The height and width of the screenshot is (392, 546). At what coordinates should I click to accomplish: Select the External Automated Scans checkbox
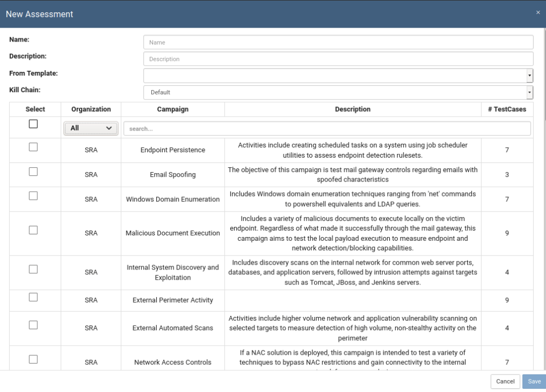pyautogui.click(x=33, y=325)
